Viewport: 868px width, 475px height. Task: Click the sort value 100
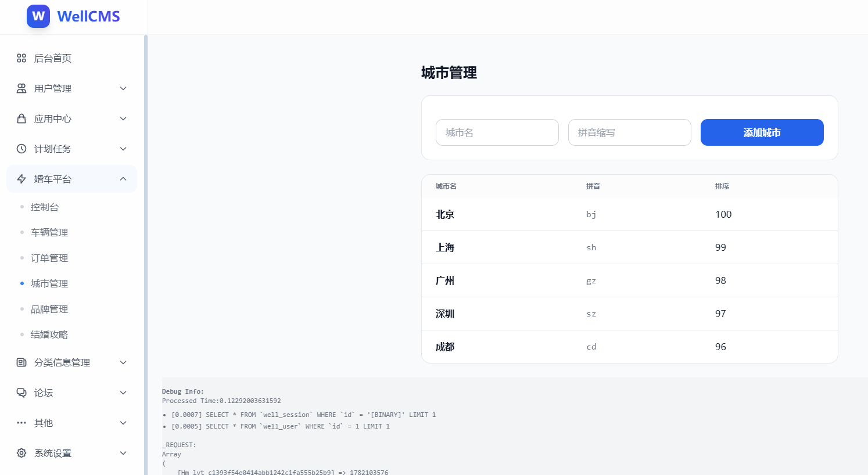(723, 214)
